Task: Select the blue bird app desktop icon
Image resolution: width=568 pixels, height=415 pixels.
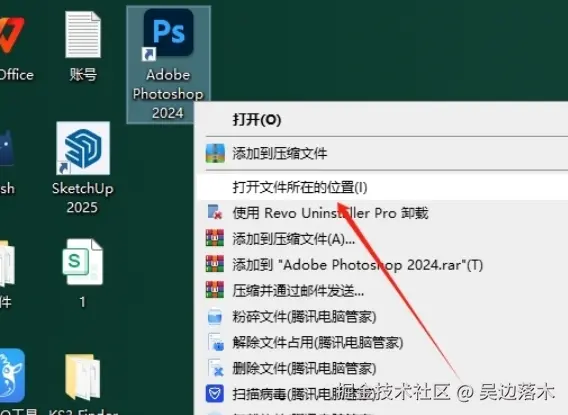Action: pyautogui.click(x=12, y=375)
